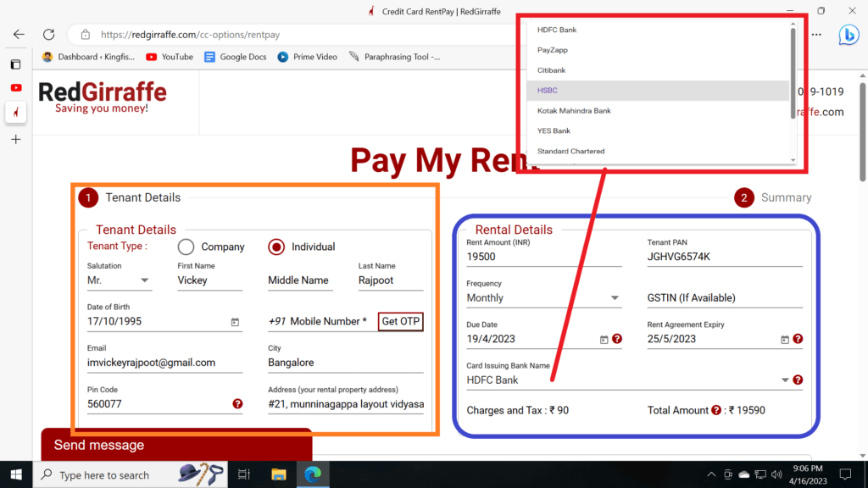Open Microsoft Edge from the taskbar

point(313,474)
